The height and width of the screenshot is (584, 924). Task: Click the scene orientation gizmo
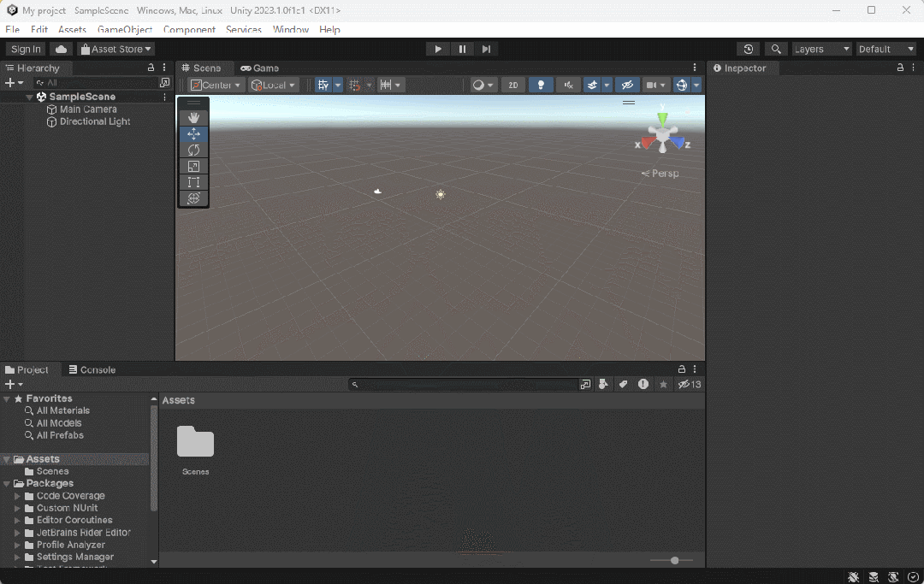point(662,134)
